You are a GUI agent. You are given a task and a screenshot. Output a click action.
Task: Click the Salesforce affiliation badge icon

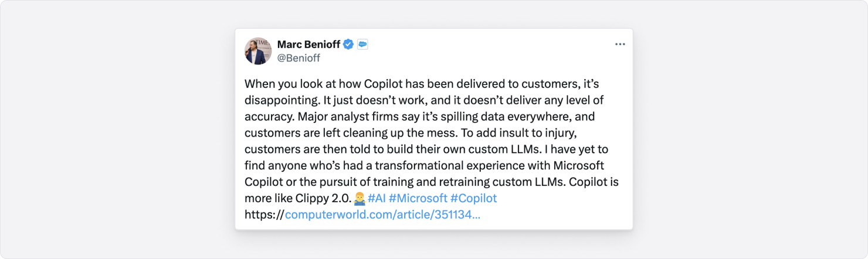coord(362,45)
